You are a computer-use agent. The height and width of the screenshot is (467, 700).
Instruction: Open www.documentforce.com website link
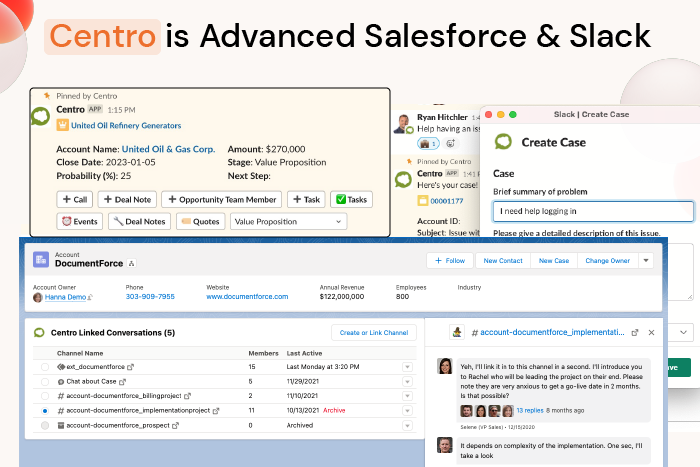[247, 297]
